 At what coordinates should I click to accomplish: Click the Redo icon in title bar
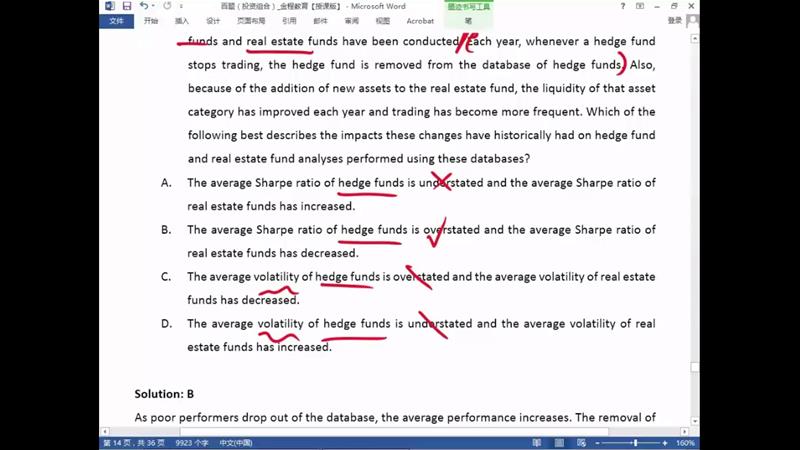tap(166, 6)
